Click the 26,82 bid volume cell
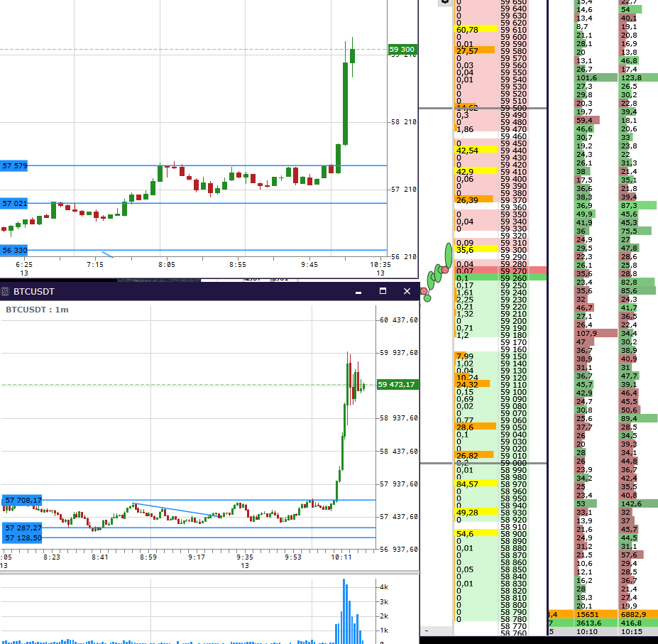This screenshot has height=644, width=658. tap(474, 456)
